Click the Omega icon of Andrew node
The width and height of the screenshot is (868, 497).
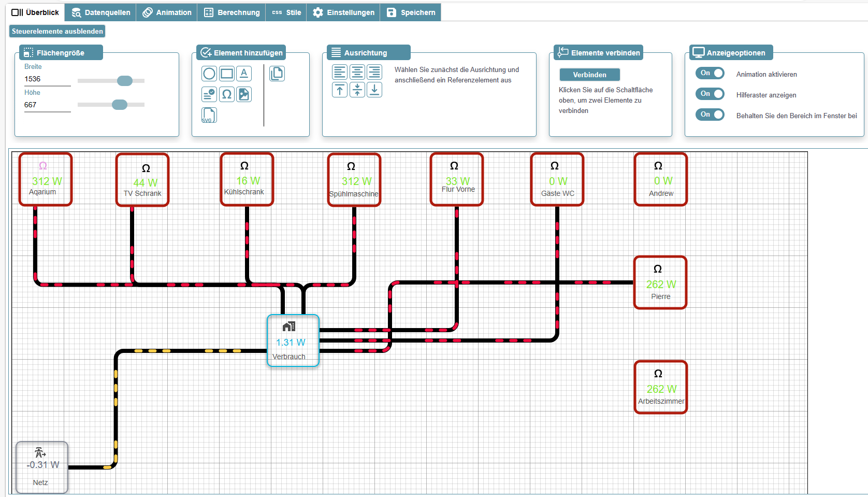point(658,166)
